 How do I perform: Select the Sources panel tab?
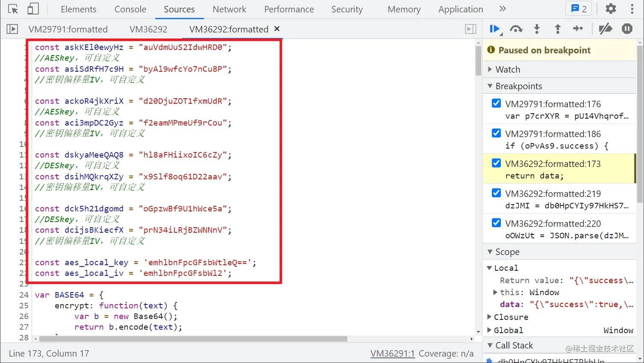point(179,9)
